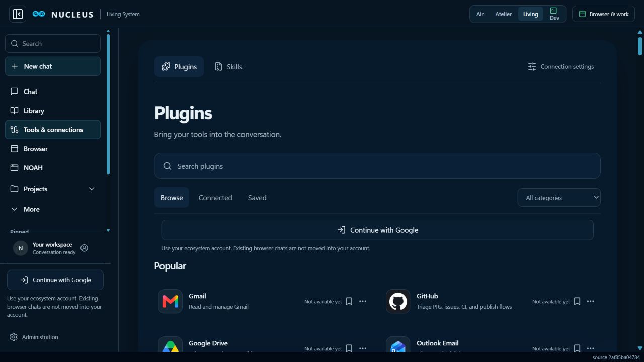Click 'Your workspace' label
The height and width of the screenshot is (362, 644).
click(52, 245)
